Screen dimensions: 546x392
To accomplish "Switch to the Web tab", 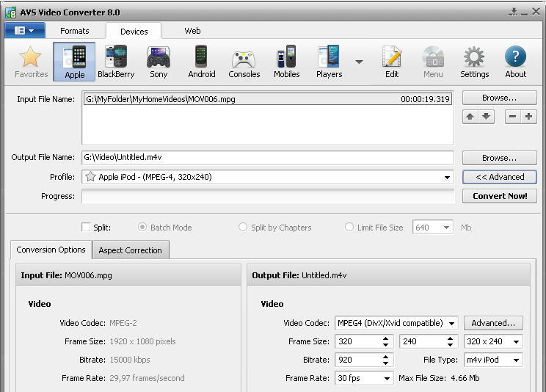I will pos(192,31).
